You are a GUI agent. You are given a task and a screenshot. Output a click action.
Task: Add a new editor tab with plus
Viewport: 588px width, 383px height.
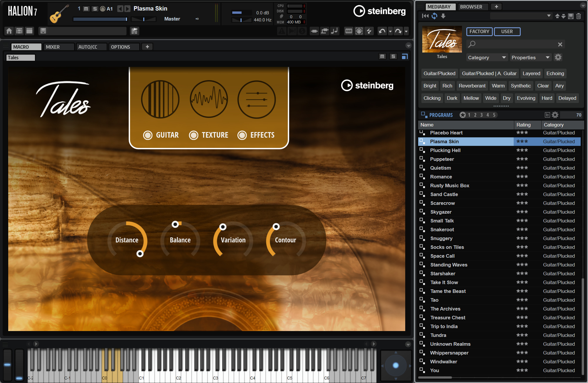(x=147, y=47)
